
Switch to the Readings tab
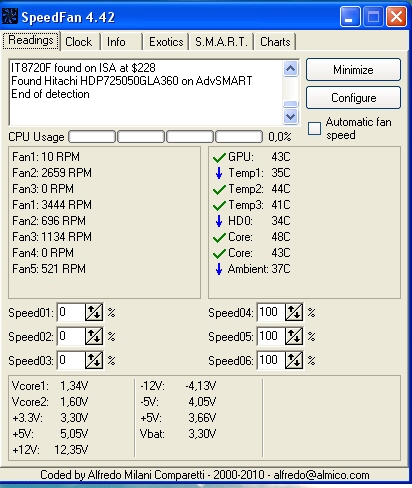point(31,41)
